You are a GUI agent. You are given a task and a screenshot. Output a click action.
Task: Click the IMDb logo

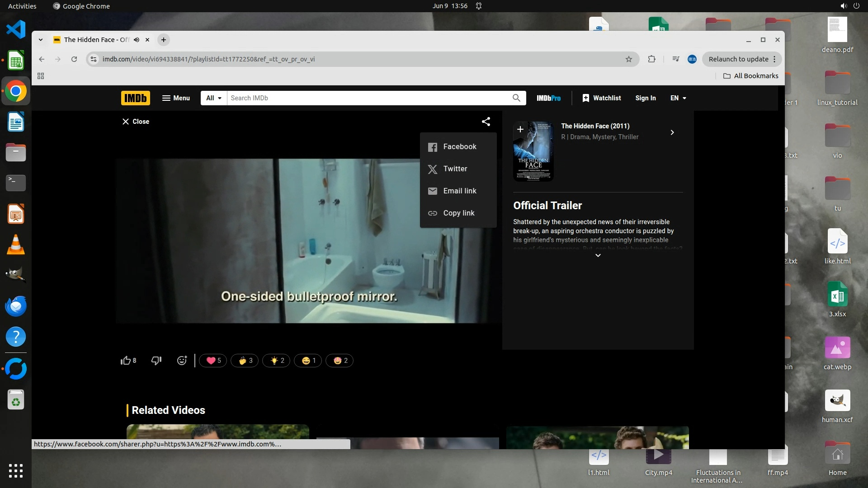[135, 98]
